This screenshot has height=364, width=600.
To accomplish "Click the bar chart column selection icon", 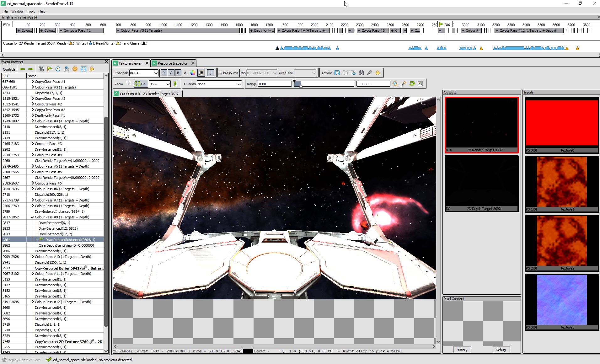I will [67, 69].
